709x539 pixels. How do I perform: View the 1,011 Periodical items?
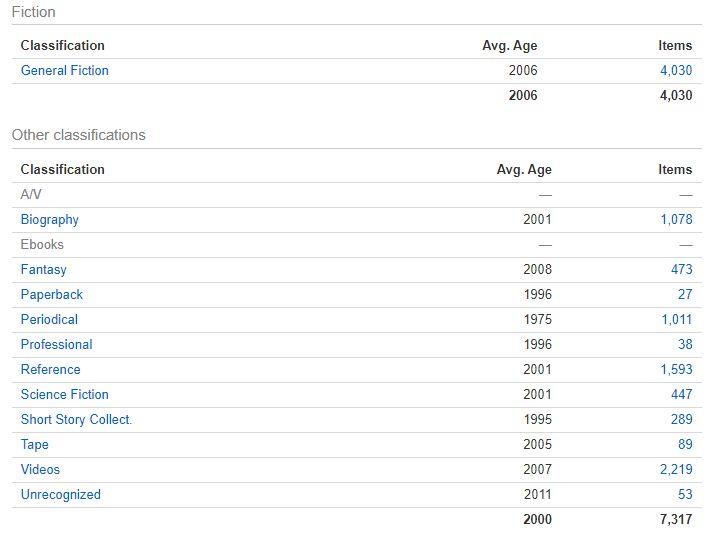[x=675, y=320]
